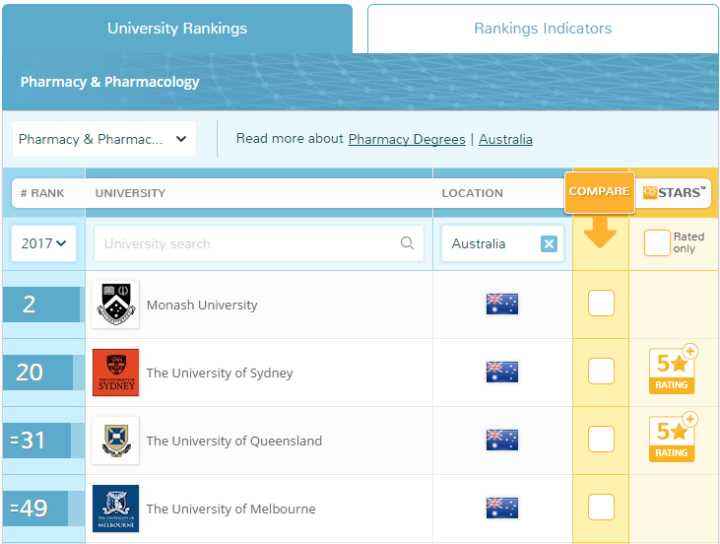The height and width of the screenshot is (544, 720).
Task: Open The University of Queensland name link
Action: click(234, 441)
